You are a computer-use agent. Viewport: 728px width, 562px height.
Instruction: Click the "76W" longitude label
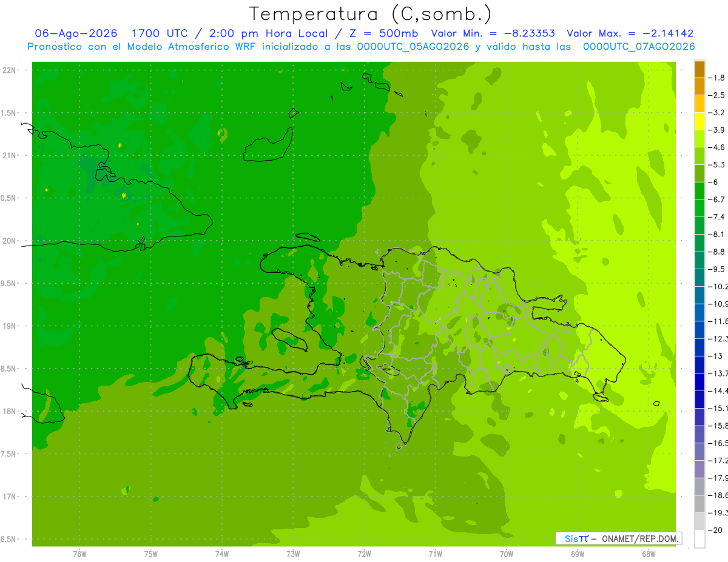click(79, 554)
